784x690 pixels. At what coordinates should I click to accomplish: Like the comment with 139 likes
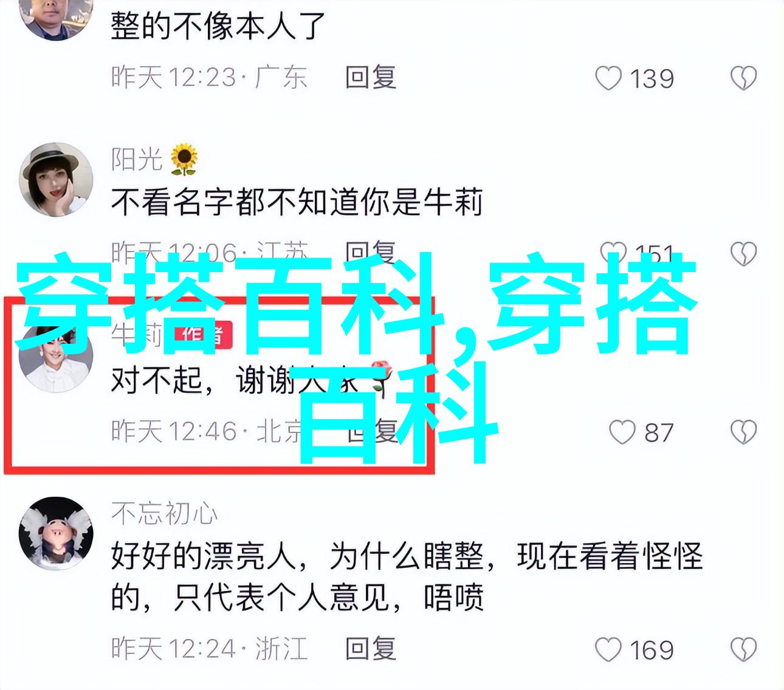[x=608, y=78]
